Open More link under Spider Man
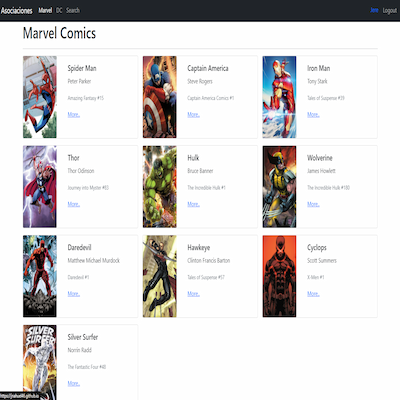The height and width of the screenshot is (400, 400). tap(74, 115)
